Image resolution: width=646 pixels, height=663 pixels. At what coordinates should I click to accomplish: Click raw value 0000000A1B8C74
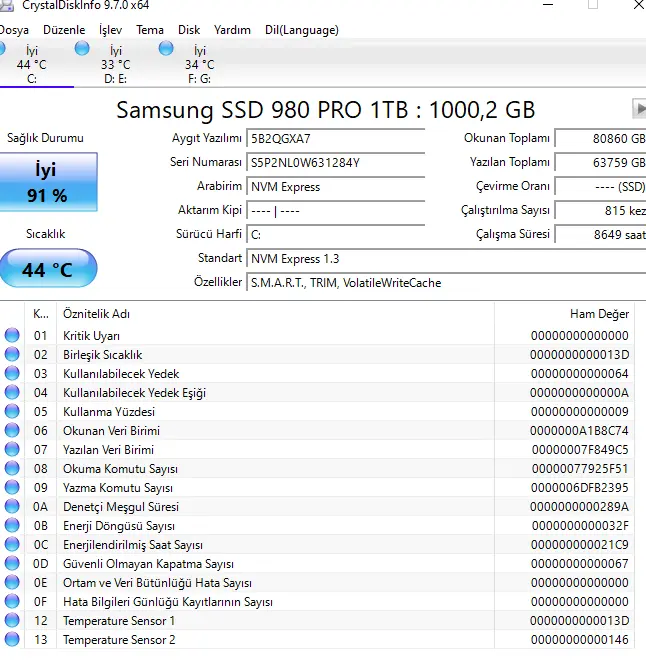(579, 431)
